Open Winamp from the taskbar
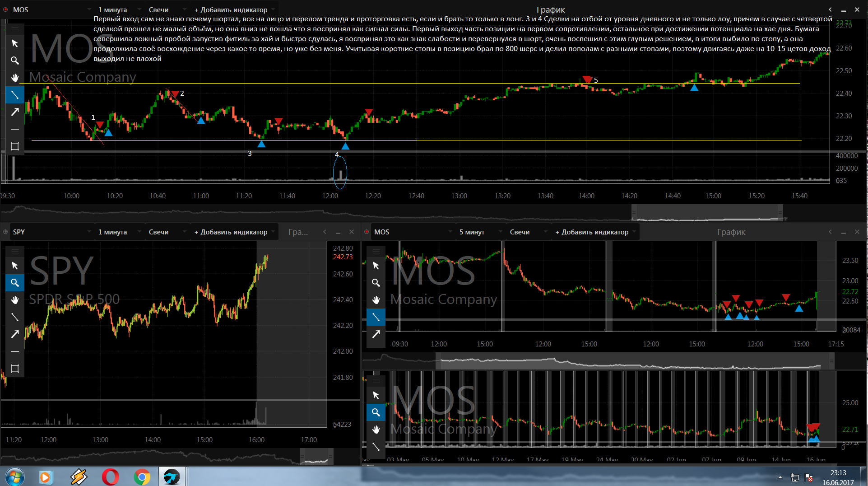Screen dimensions: 868x486 coord(79,477)
